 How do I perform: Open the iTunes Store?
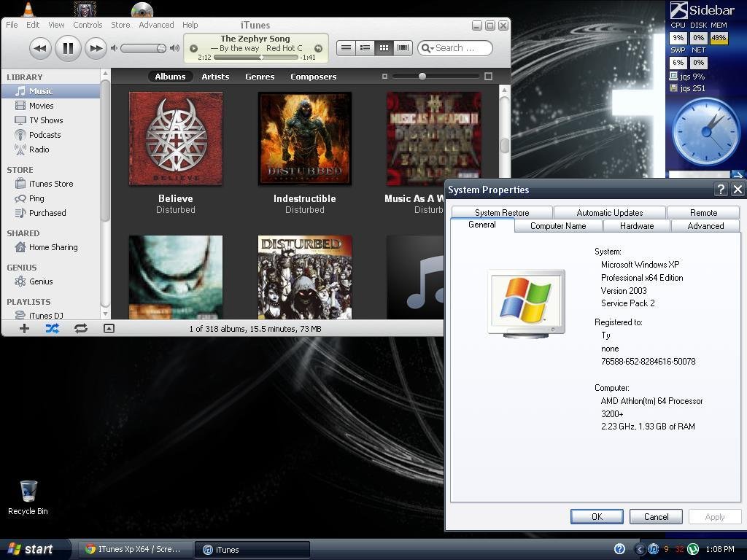[50, 184]
